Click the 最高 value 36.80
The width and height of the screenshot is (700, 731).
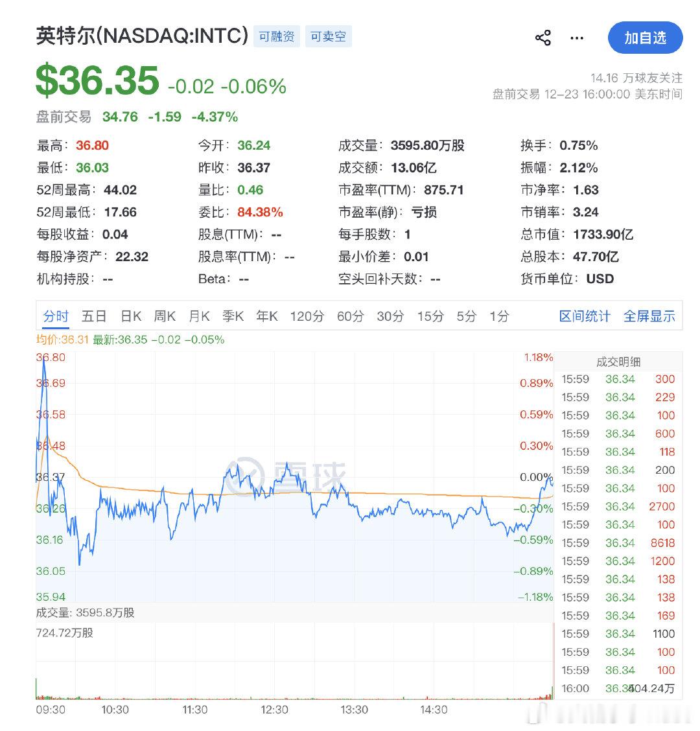(x=92, y=145)
